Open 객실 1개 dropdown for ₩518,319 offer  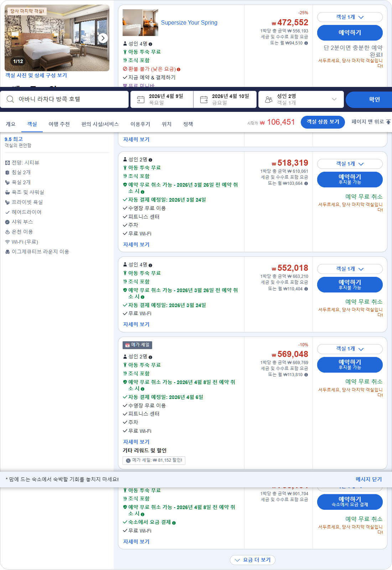(x=350, y=164)
